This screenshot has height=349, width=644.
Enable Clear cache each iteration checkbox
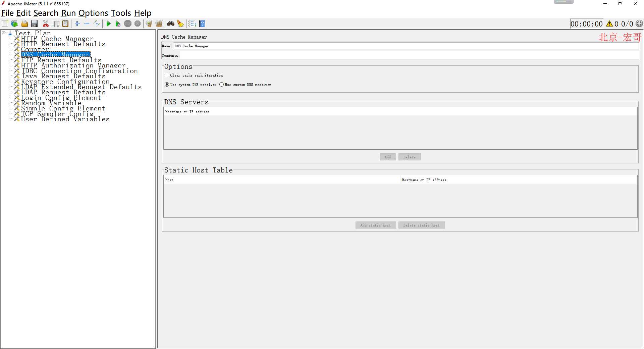[167, 75]
